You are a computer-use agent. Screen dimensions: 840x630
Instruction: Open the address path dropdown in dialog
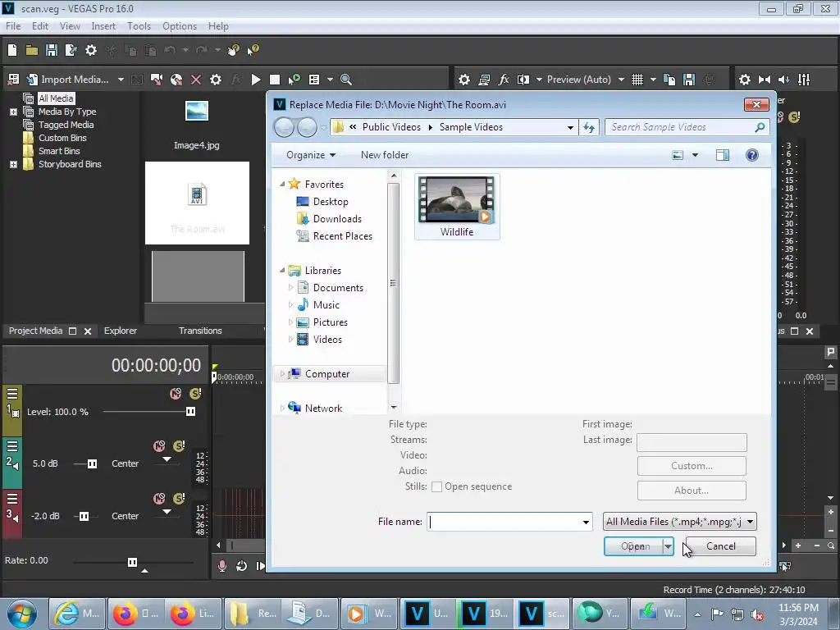point(571,127)
